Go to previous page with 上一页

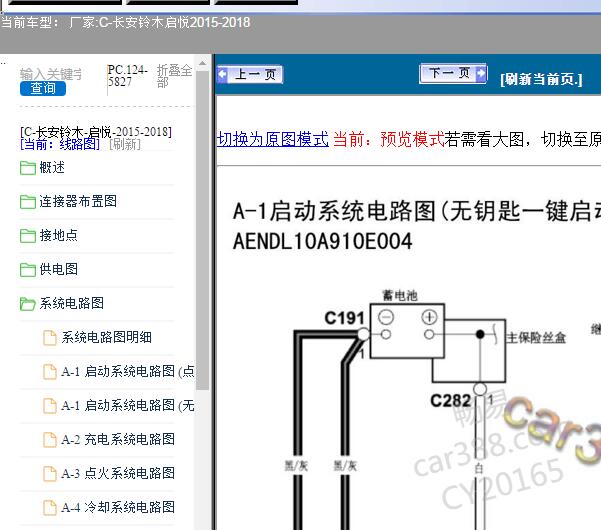[x=250, y=74]
